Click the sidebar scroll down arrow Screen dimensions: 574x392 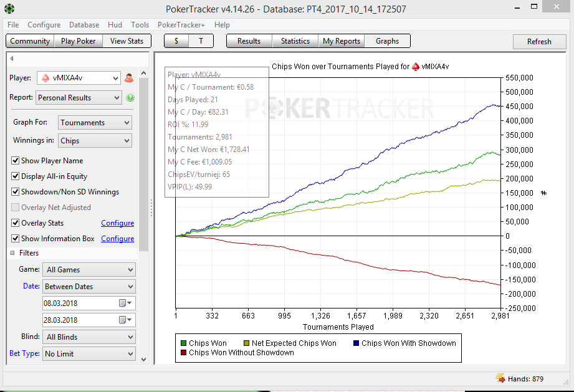click(144, 360)
